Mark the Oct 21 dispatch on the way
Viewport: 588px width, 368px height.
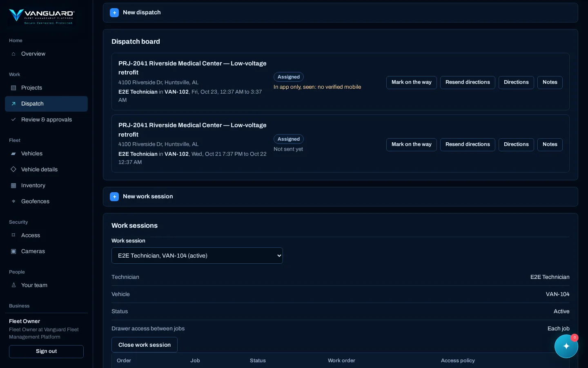click(412, 145)
